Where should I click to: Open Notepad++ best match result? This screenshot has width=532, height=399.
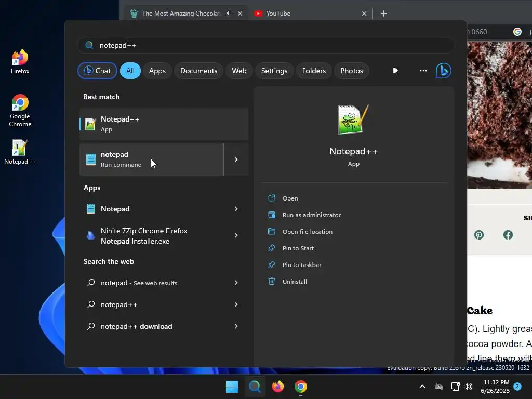point(164,124)
